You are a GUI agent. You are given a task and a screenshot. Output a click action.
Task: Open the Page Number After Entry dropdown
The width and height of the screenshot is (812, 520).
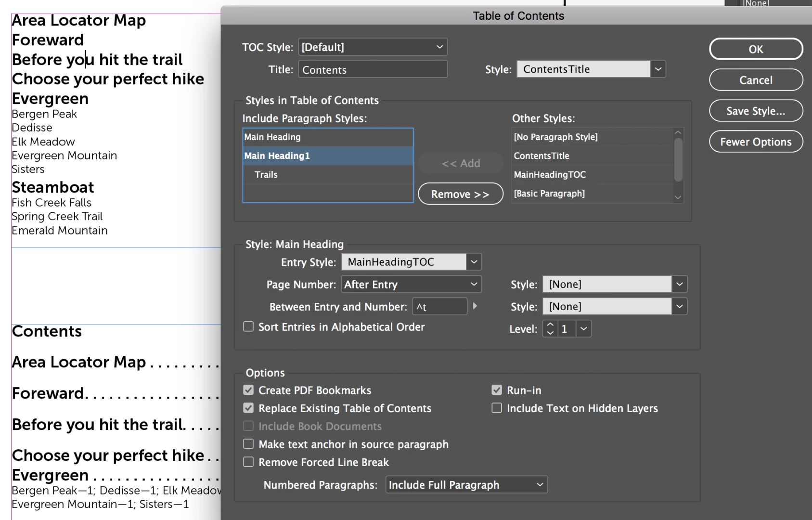click(x=412, y=285)
